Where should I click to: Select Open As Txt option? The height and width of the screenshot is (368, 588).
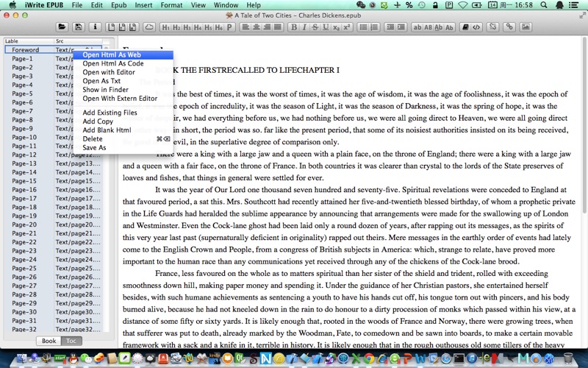pos(123,81)
